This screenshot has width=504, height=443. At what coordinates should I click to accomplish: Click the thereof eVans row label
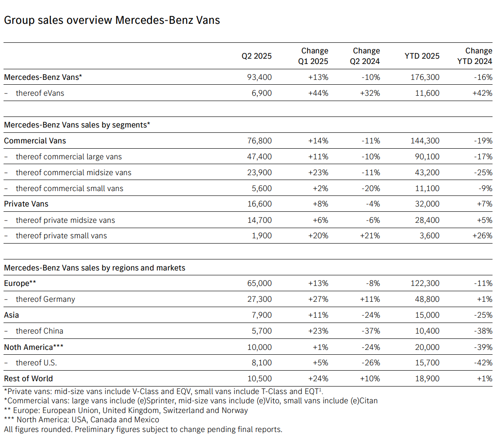(x=40, y=93)
